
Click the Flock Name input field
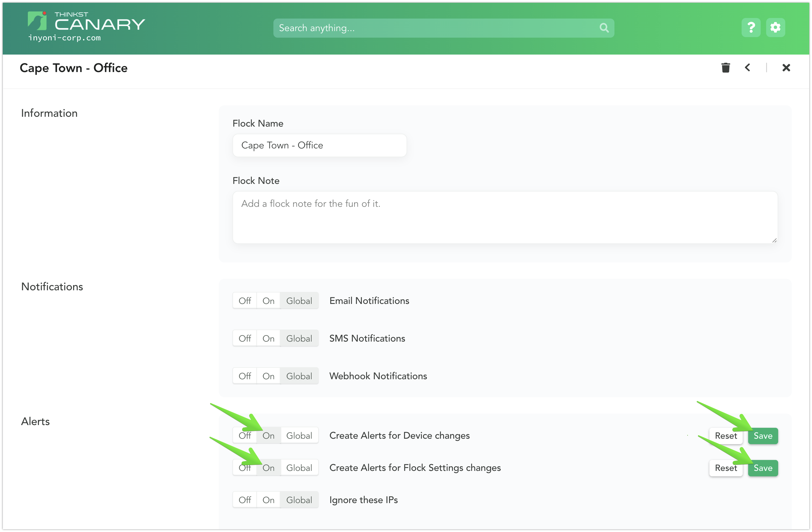pyautogui.click(x=319, y=145)
